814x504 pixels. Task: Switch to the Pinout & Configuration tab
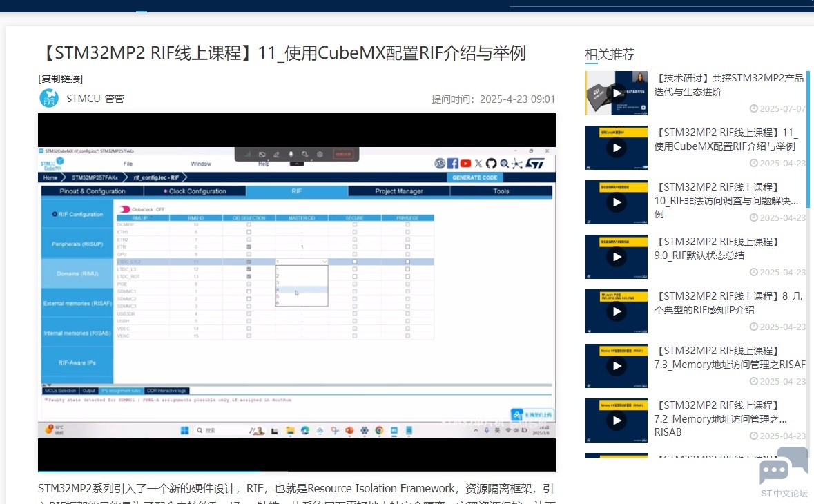coord(93,191)
